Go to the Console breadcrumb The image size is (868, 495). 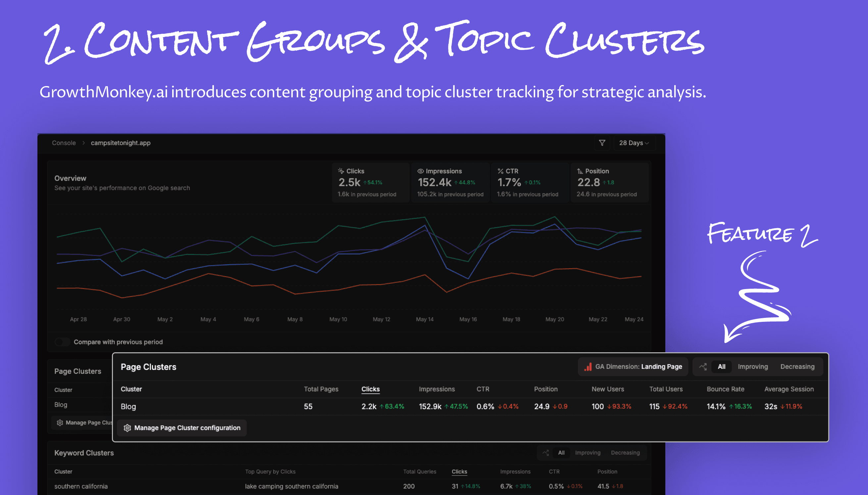pos(64,143)
